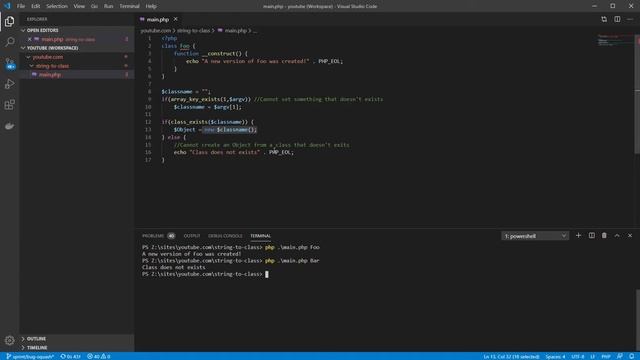Image resolution: width=640 pixels, height=360 pixels.
Task: Open the Run and Debug view
Action: [9, 84]
